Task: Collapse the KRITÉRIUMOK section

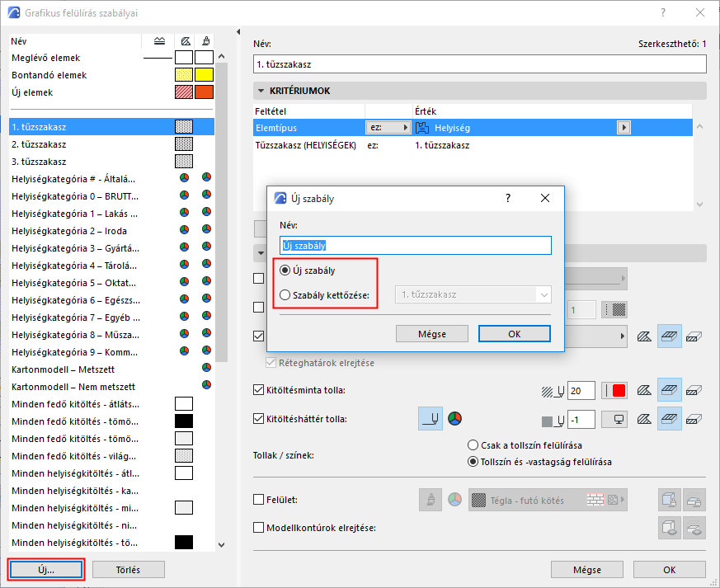Action: [x=261, y=91]
